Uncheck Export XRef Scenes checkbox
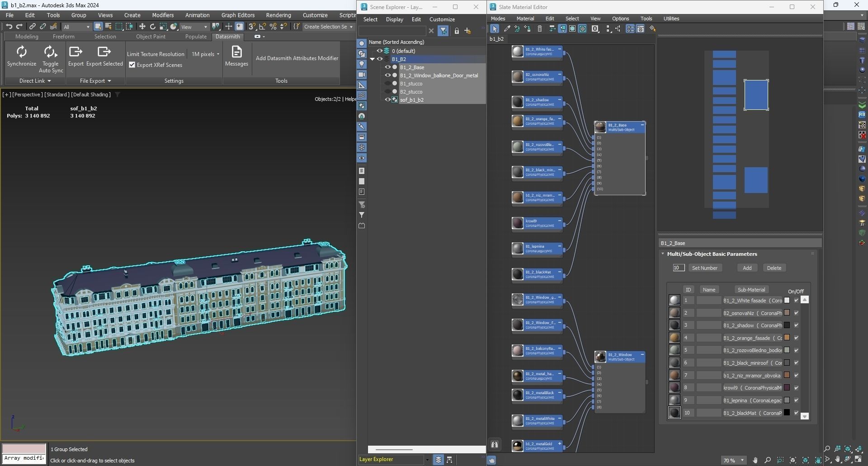This screenshot has height=466, width=868. (x=132, y=65)
